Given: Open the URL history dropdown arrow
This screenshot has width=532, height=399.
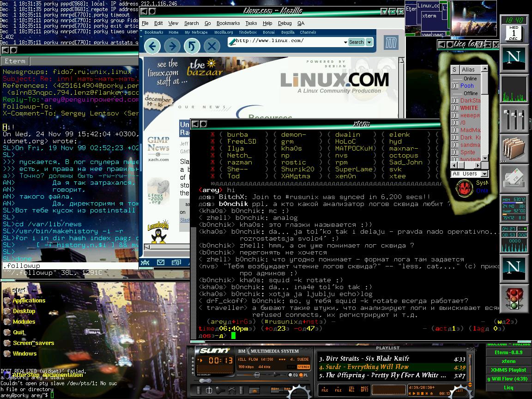Looking at the screenshot, I should [x=345, y=42].
